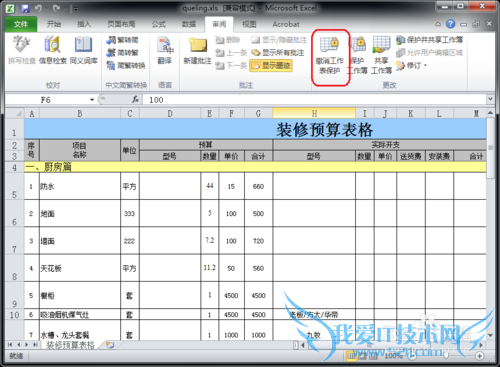Click Insert Worksheet tab icon
The image size is (500, 367).
[x=110, y=345]
